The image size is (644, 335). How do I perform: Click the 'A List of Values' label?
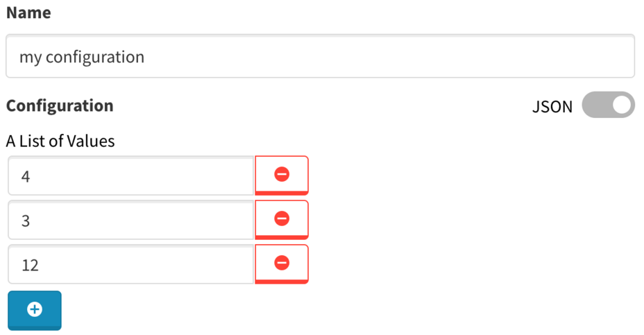(x=60, y=141)
